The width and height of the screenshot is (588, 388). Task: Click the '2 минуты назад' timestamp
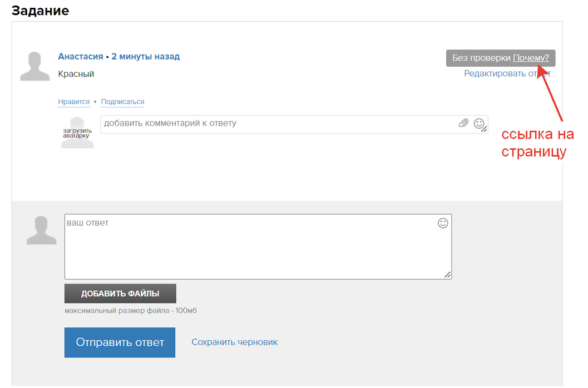coord(145,57)
